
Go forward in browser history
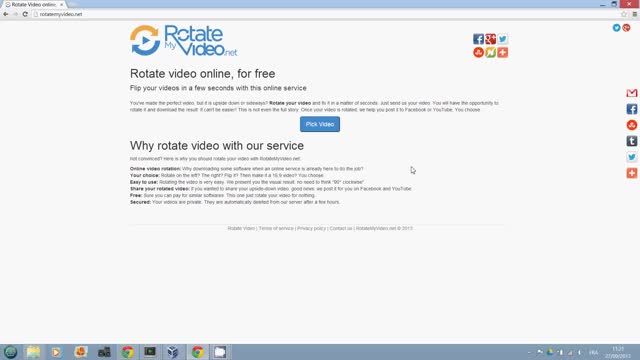coord(16,14)
